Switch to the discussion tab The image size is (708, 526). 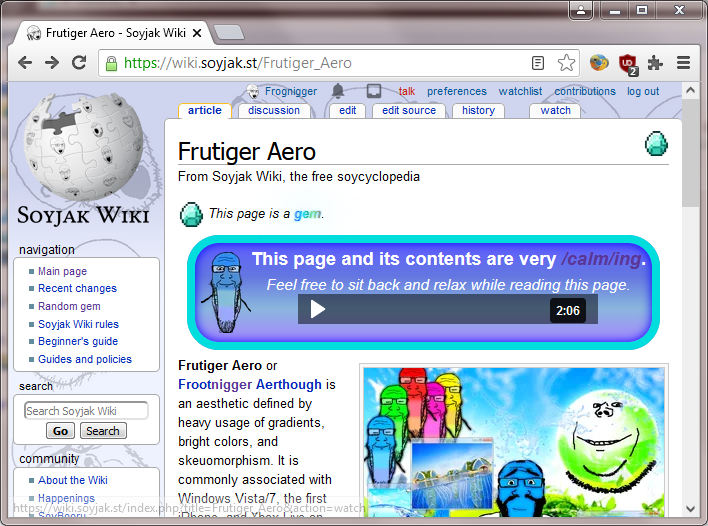click(x=274, y=111)
